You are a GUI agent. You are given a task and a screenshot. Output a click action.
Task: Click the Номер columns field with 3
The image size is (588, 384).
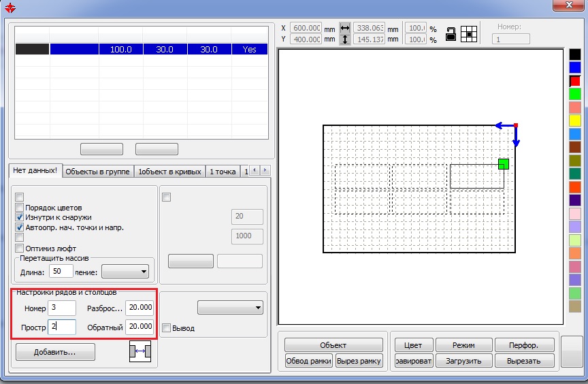62,308
